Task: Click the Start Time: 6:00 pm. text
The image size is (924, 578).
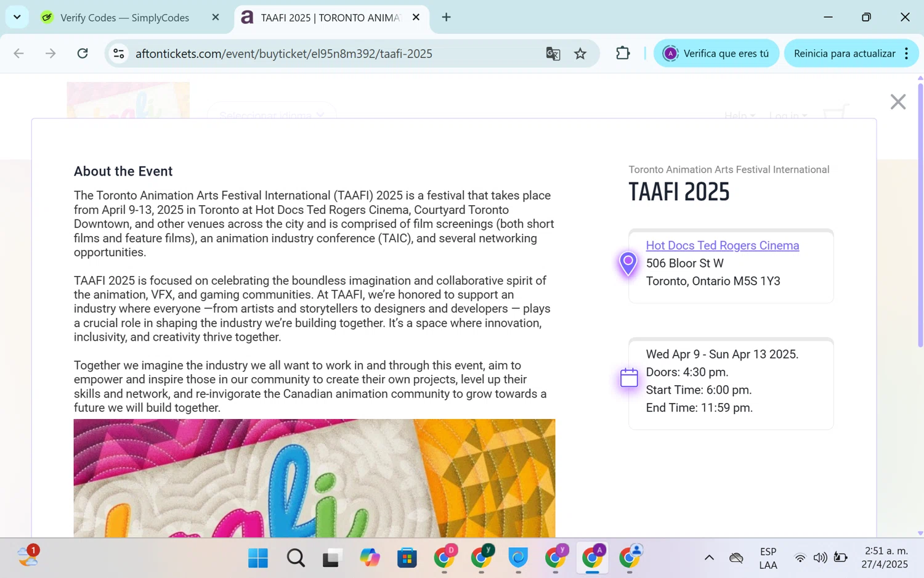Action: tap(699, 390)
